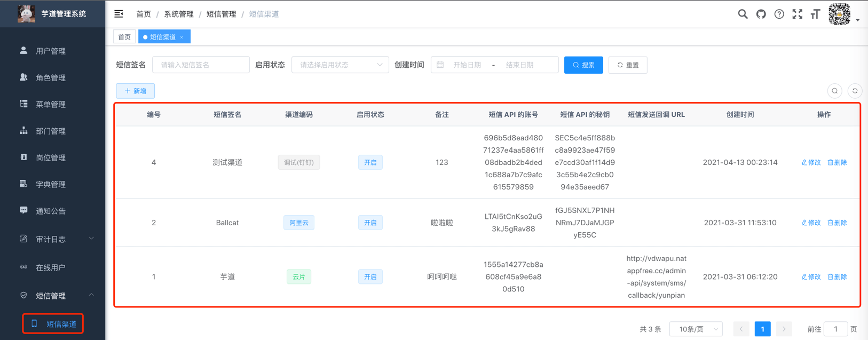Toggle fullscreen mode icon
This screenshot has width=868, height=340.
pos(797,14)
